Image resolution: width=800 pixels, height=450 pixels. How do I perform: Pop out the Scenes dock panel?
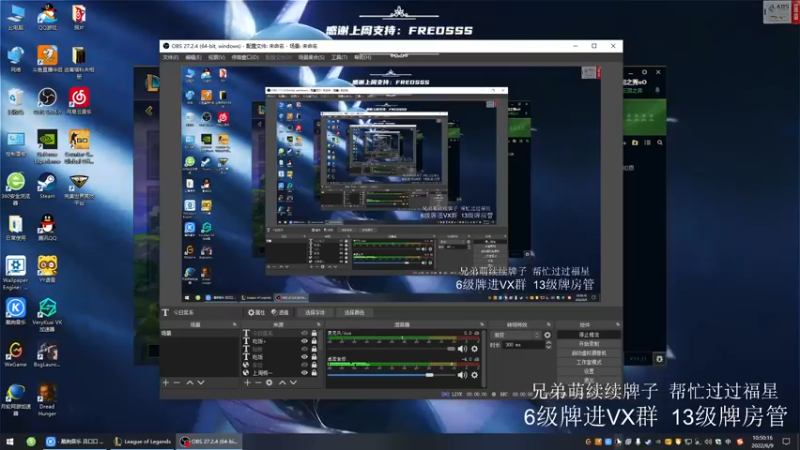235,324
